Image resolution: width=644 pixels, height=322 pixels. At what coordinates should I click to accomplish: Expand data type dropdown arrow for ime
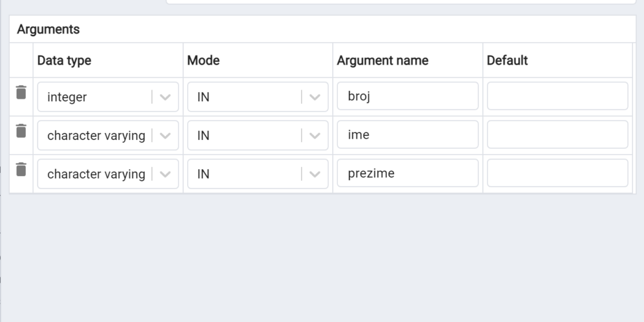click(x=165, y=136)
